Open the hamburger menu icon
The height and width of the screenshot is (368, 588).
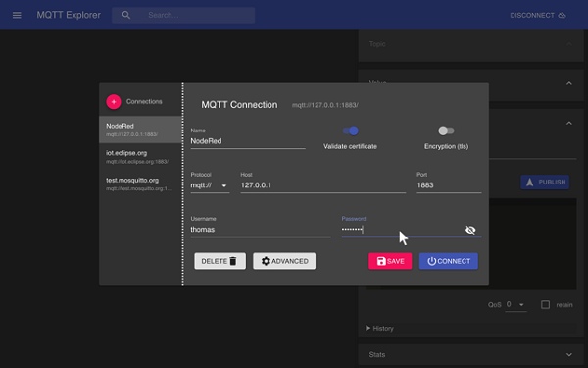17,15
